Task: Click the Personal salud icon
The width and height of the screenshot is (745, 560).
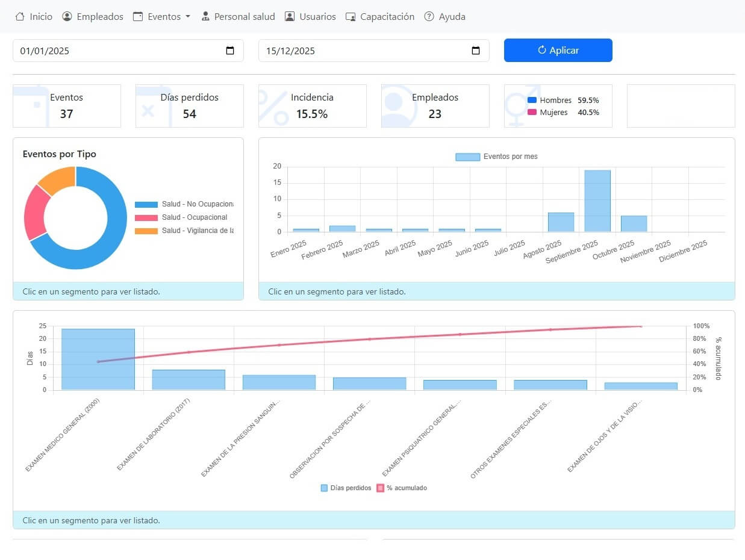Action: click(205, 17)
